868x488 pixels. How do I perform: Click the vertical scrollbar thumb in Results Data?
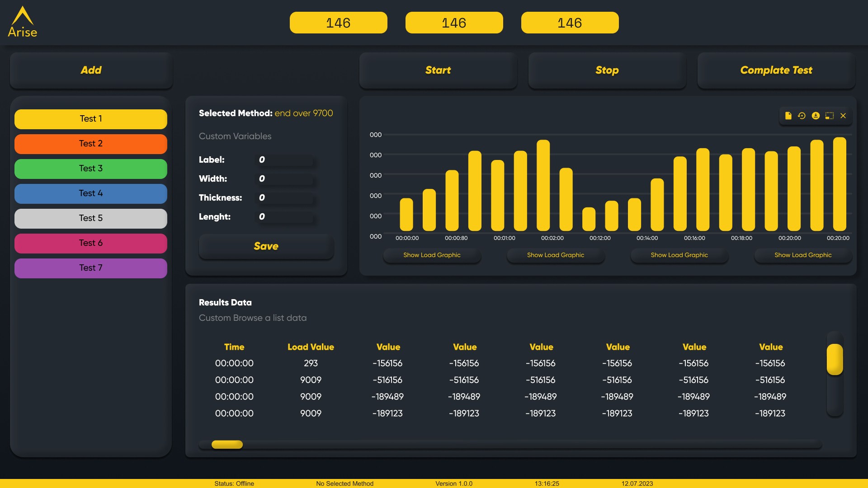pos(835,359)
